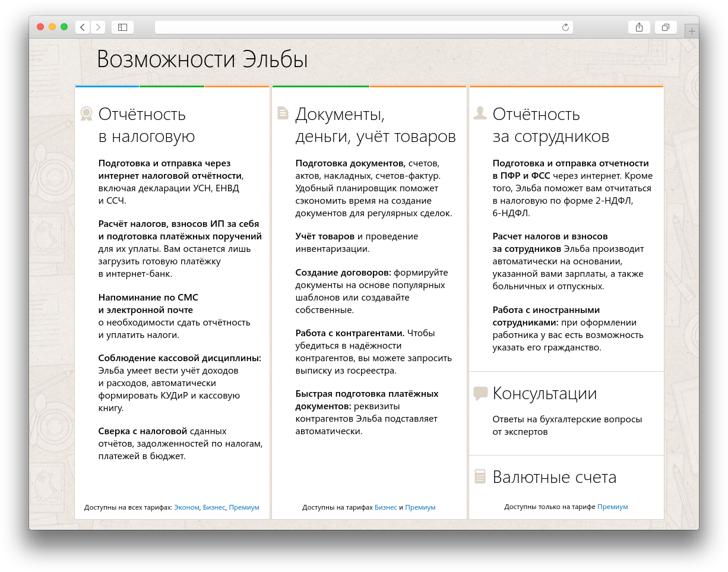The height and width of the screenshot is (572, 728).
Task: Click the speech bubble icon beside Консультации
Action: pyautogui.click(x=480, y=393)
